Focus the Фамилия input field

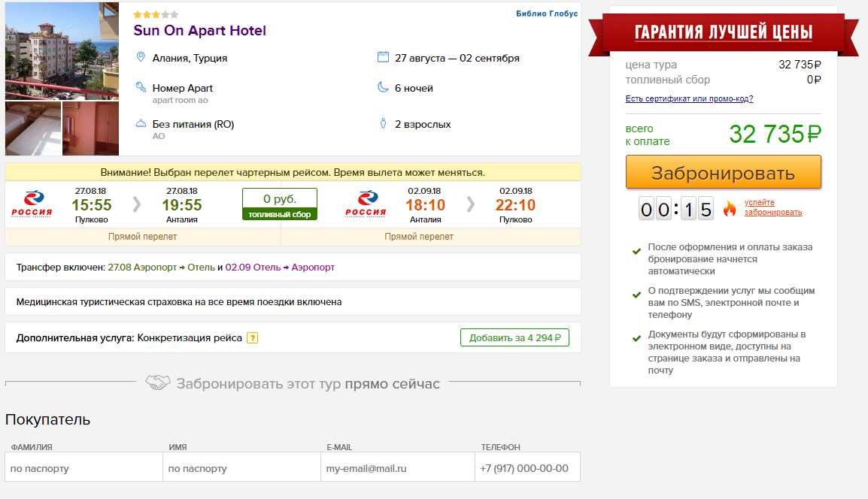point(83,467)
